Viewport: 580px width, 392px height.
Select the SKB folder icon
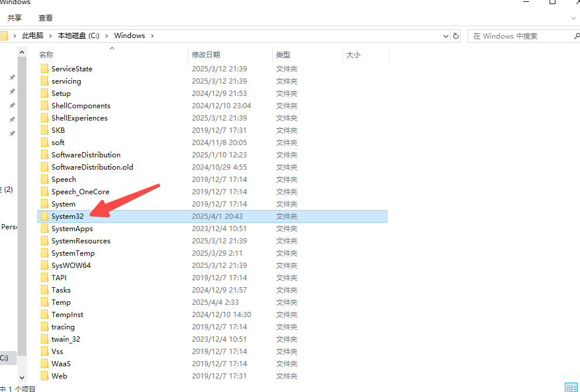coord(44,130)
